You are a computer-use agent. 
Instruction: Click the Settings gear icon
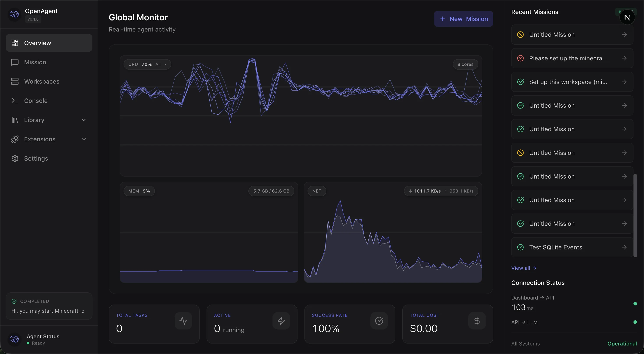coord(14,158)
